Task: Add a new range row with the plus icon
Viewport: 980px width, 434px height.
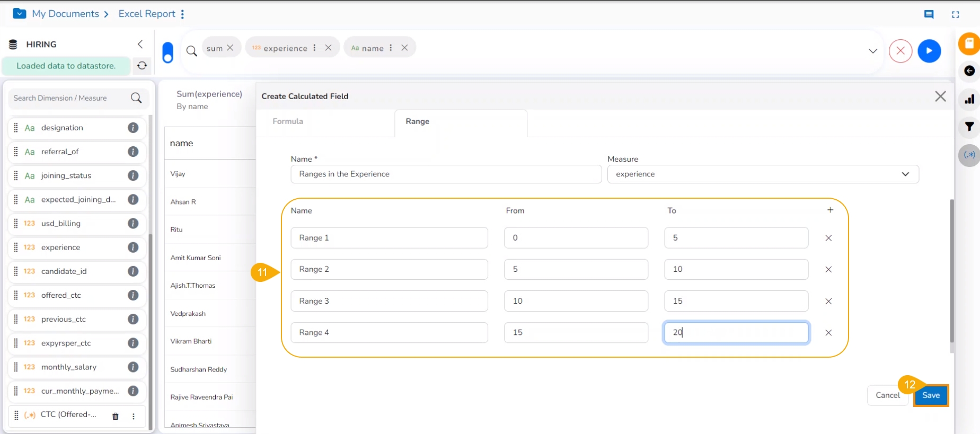Action: (830, 210)
